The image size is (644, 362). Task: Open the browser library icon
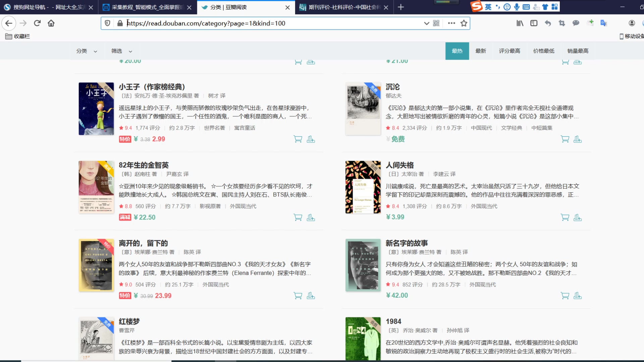[x=520, y=23]
